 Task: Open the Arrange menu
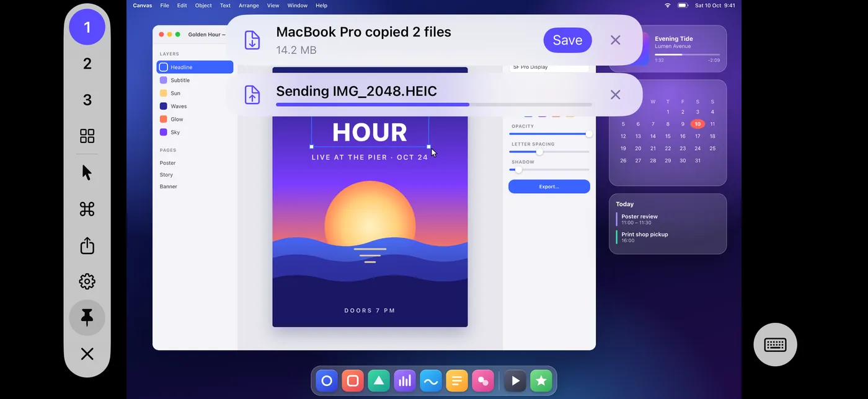[249, 6]
